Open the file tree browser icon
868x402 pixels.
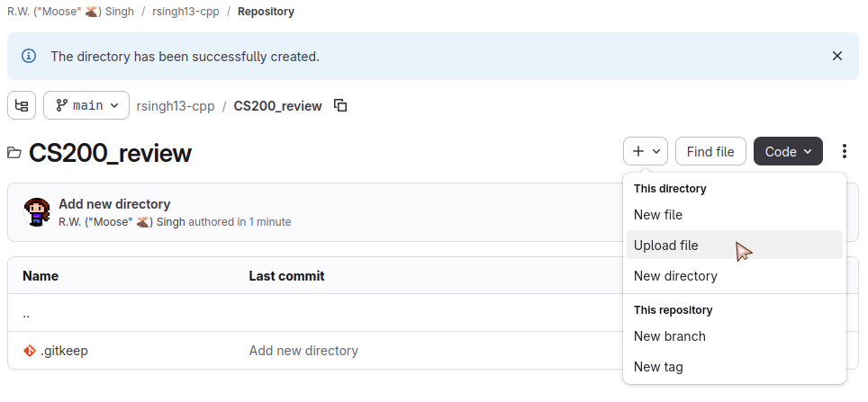(22, 105)
